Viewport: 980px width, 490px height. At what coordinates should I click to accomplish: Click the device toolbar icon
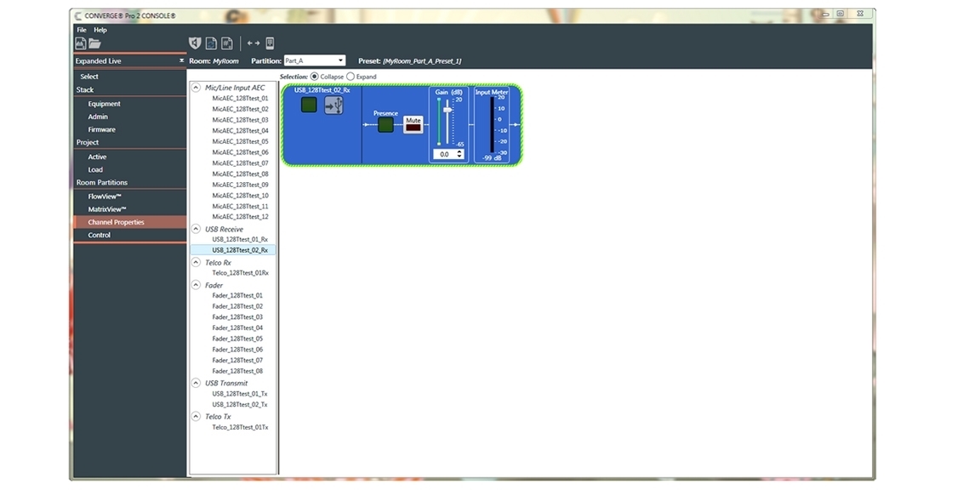pos(270,43)
